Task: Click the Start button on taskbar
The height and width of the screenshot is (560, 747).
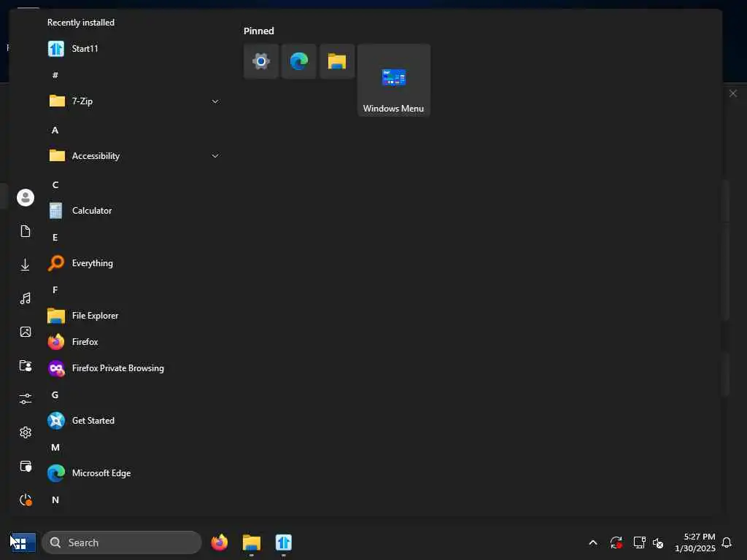Action: [x=22, y=542]
